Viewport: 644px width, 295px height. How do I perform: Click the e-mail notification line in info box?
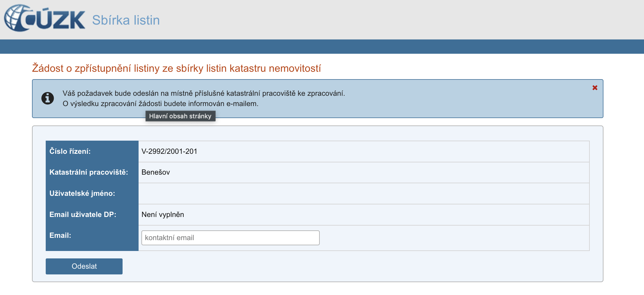coord(160,104)
